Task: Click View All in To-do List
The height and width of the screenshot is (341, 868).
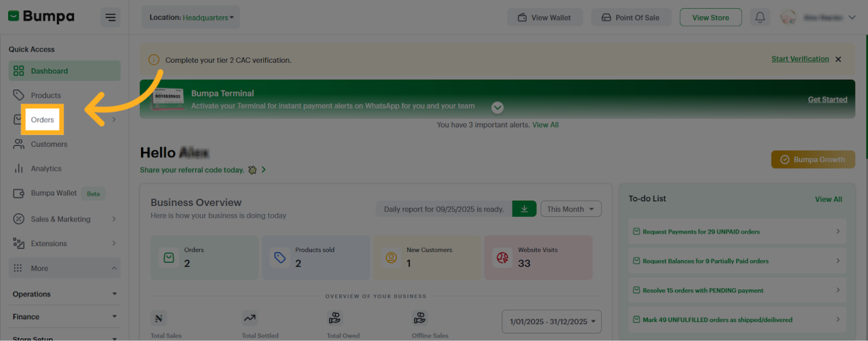Action: click(828, 199)
